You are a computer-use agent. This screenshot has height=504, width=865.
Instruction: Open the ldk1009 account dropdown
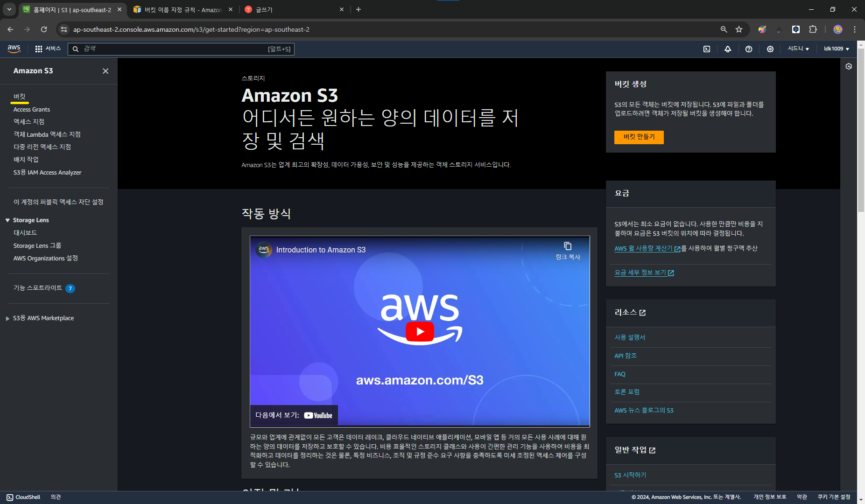point(836,49)
